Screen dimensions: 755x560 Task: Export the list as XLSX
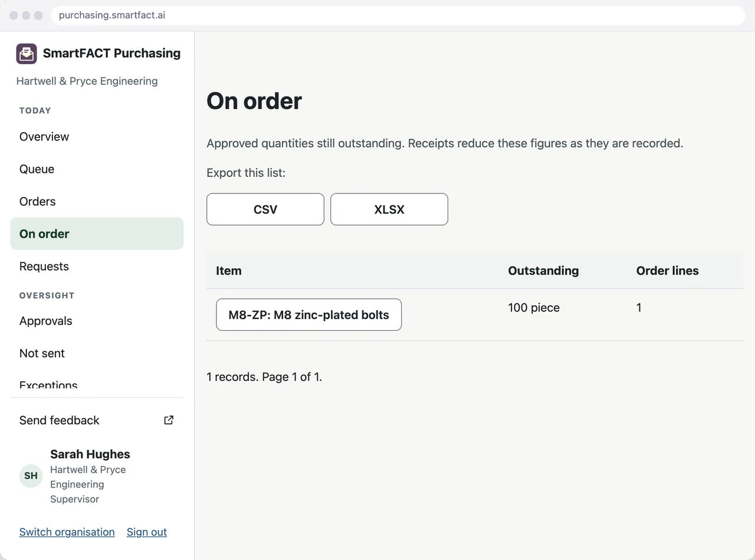click(x=389, y=209)
